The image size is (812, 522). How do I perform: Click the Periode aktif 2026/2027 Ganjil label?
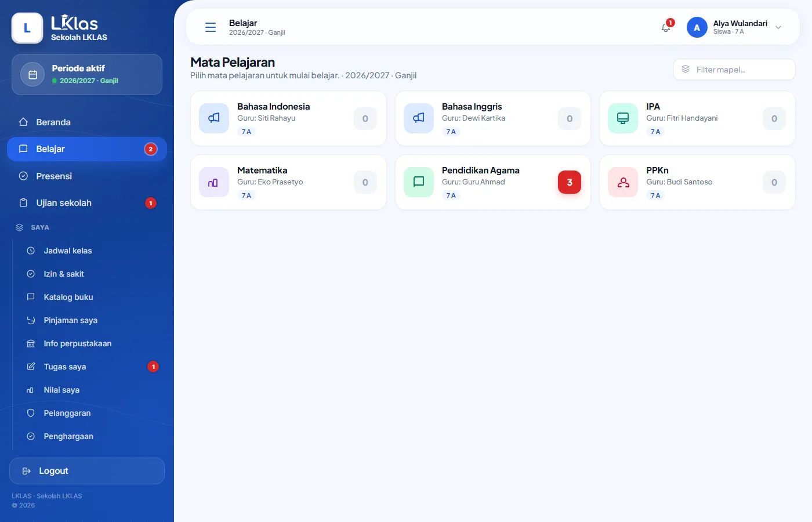(x=89, y=81)
